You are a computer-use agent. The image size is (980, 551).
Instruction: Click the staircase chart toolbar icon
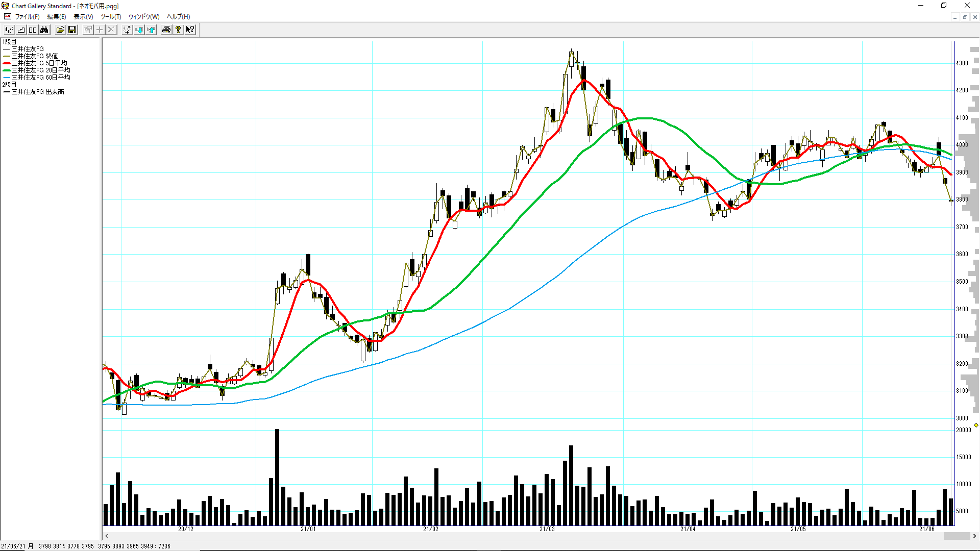(21, 30)
